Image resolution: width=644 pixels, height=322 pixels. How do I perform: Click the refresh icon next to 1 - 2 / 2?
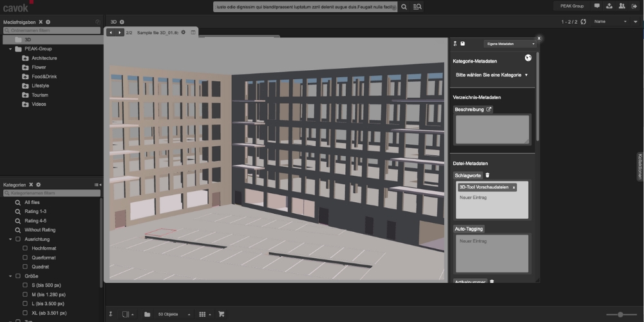583,22
